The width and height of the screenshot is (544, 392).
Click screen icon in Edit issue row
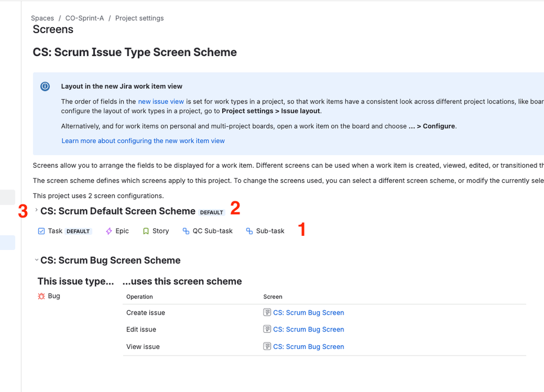pos(267,329)
